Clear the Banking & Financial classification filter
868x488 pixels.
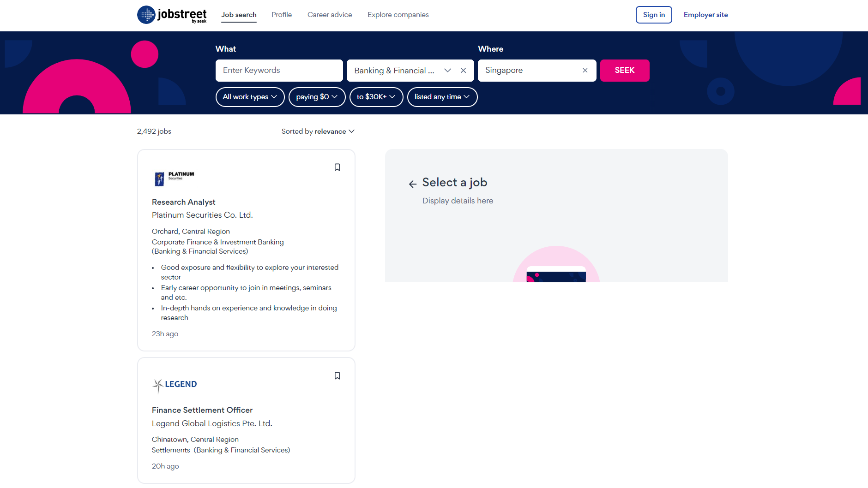click(464, 71)
